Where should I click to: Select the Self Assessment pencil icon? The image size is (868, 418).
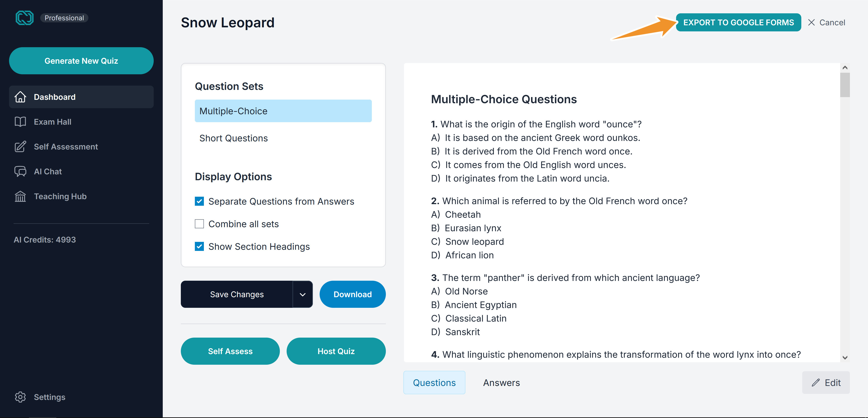pos(20,146)
